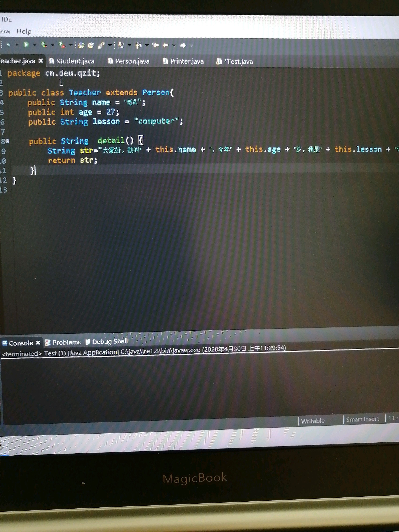Viewport: 399px width, 532px height.
Task: Click the Run External Tools icon
Action: tap(62, 45)
